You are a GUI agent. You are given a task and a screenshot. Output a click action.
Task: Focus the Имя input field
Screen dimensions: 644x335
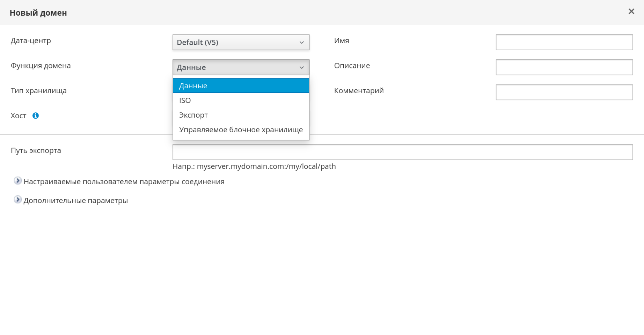tap(564, 42)
